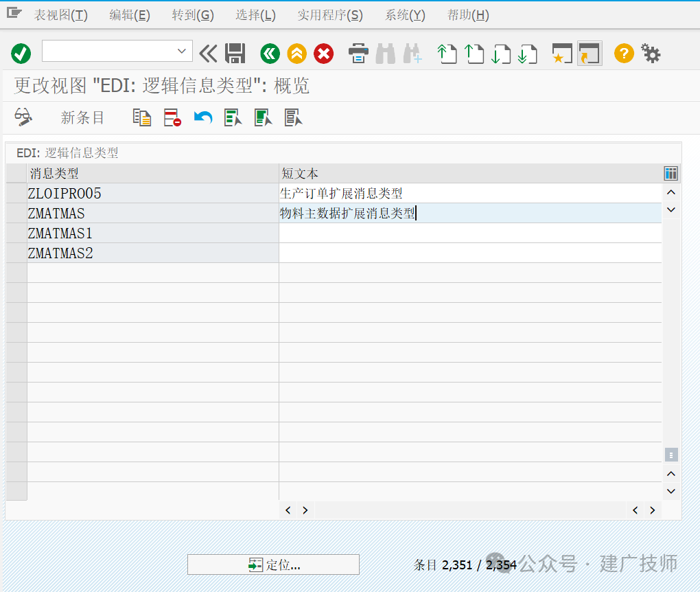
Task: Open local layout settings gear icon
Action: 651,54
